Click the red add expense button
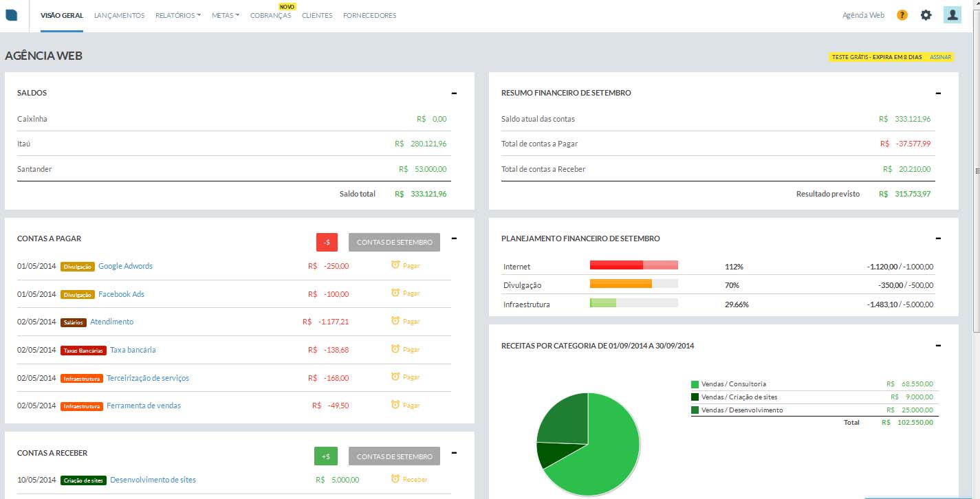 coord(327,242)
